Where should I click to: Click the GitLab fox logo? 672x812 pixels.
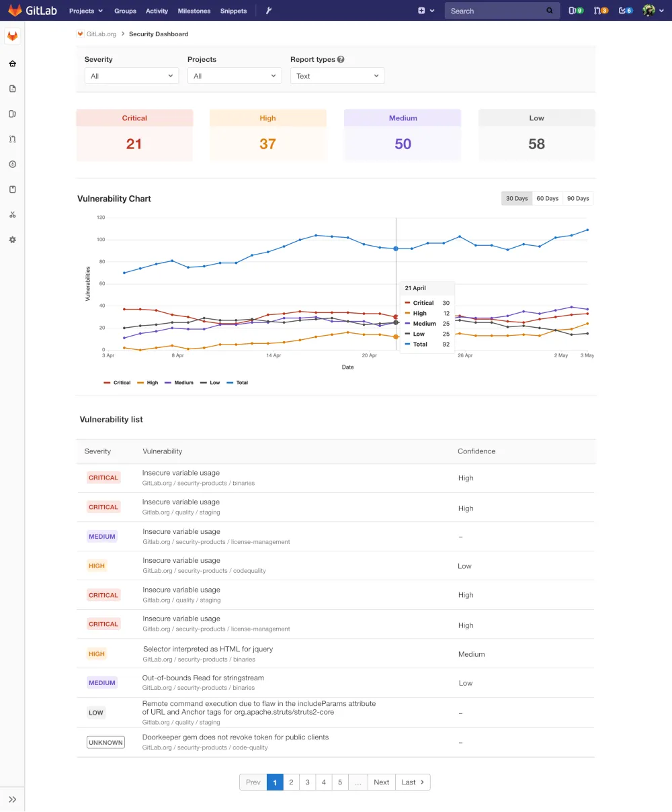tap(15, 10)
